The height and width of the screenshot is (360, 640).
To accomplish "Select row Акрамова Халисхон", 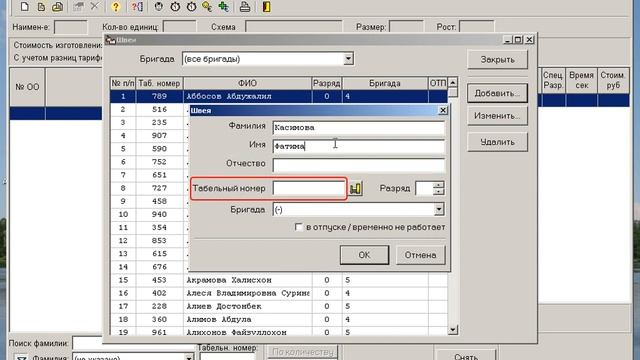I will pyautogui.click(x=279, y=280).
